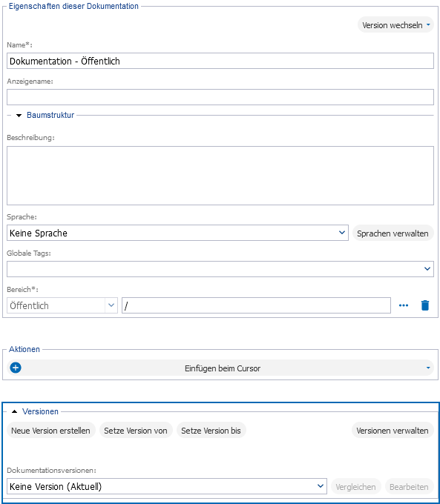The height and width of the screenshot is (504, 440).
Task: Click into the Name text field
Action: tap(220, 61)
